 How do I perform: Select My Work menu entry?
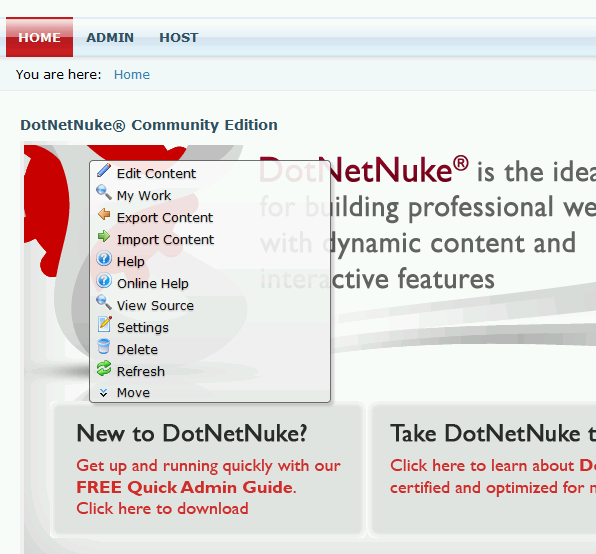click(x=144, y=196)
